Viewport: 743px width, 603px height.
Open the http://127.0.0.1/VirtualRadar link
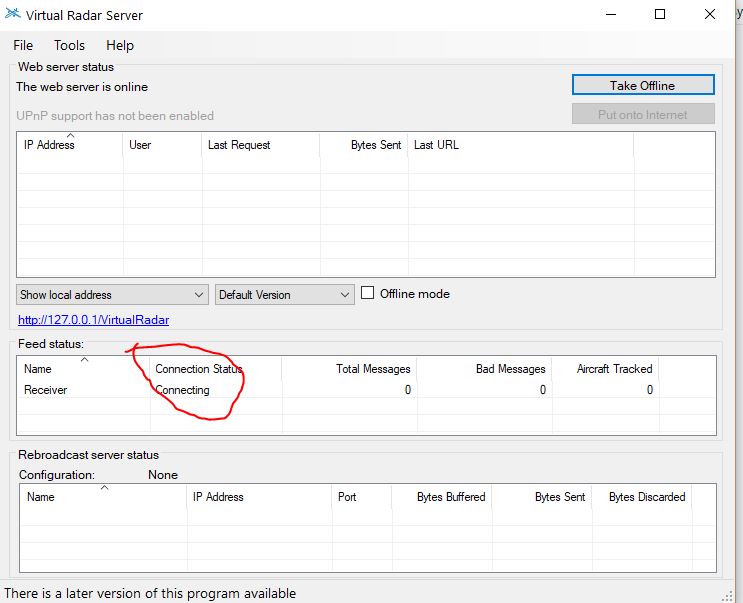pos(93,320)
